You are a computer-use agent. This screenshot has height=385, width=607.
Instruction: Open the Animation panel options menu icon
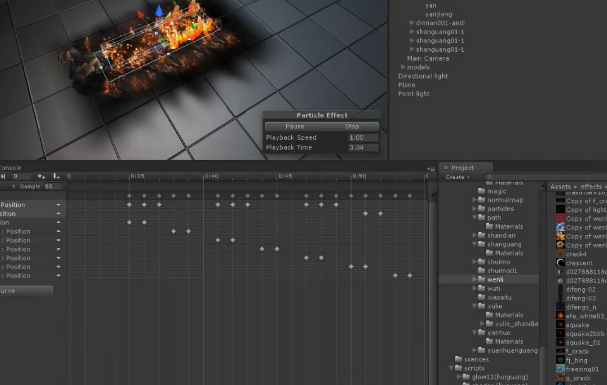[x=431, y=169]
